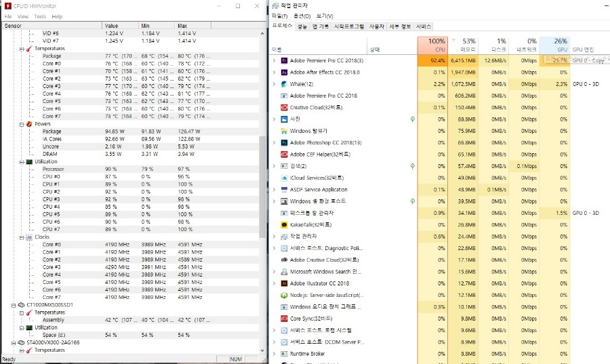Click the 이름 column header in Task Manager
The width and height of the screenshot is (610, 364).
tap(319, 45)
